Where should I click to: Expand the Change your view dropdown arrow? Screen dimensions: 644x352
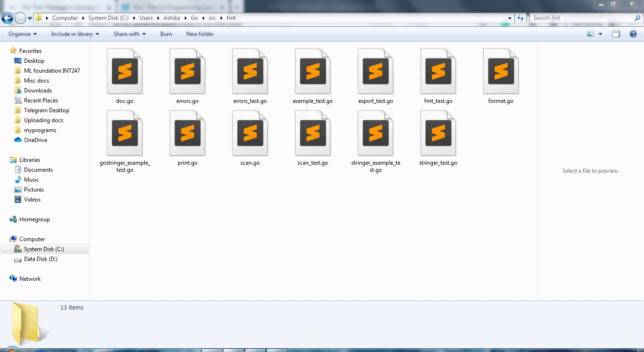point(600,34)
